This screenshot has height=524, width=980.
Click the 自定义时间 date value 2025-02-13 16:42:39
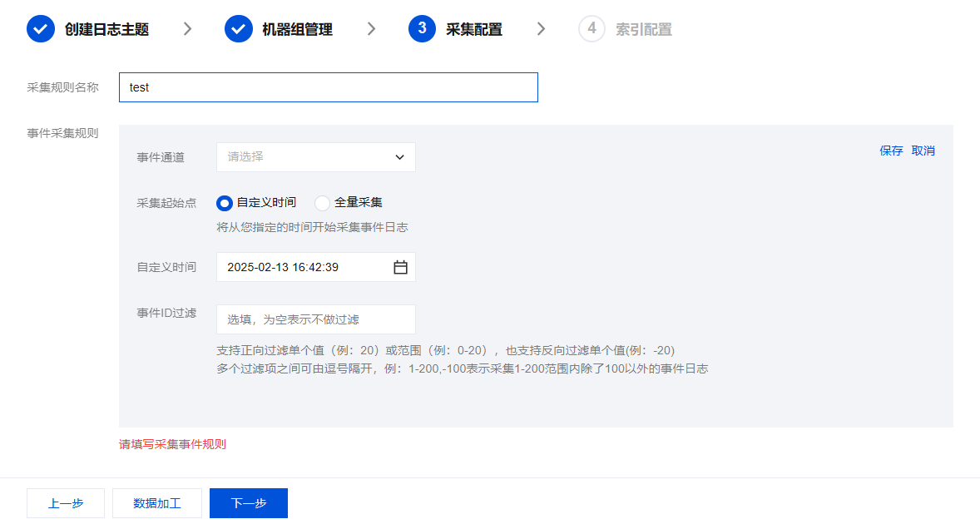click(283, 267)
